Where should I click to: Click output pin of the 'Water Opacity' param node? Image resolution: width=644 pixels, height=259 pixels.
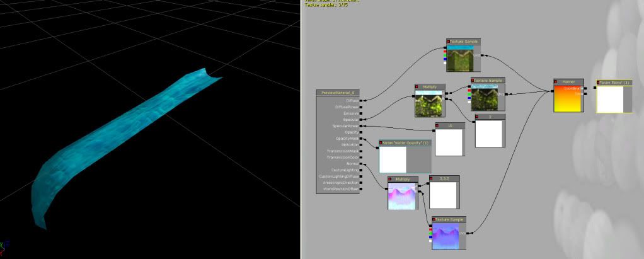pyautogui.click(x=377, y=147)
